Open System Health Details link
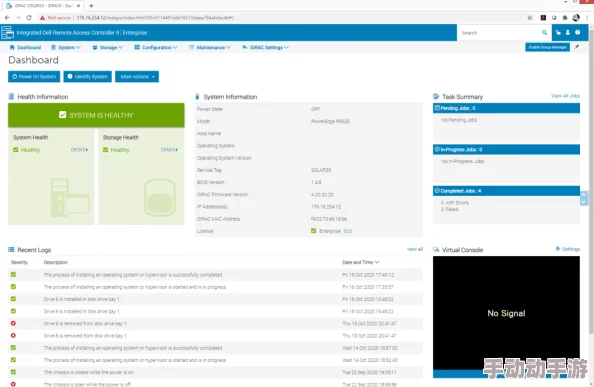The height and width of the screenshot is (387, 594). [x=79, y=150]
